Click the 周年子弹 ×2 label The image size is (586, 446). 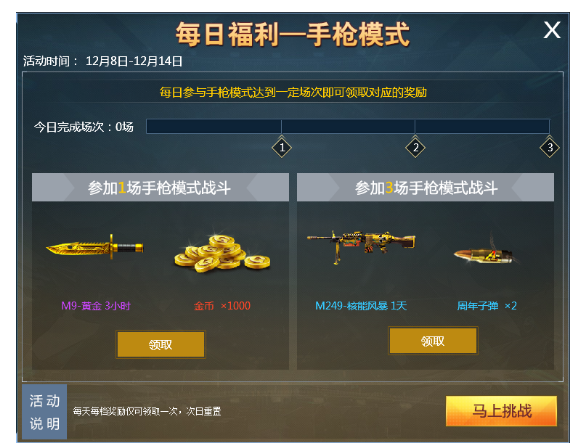pos(487,306)
